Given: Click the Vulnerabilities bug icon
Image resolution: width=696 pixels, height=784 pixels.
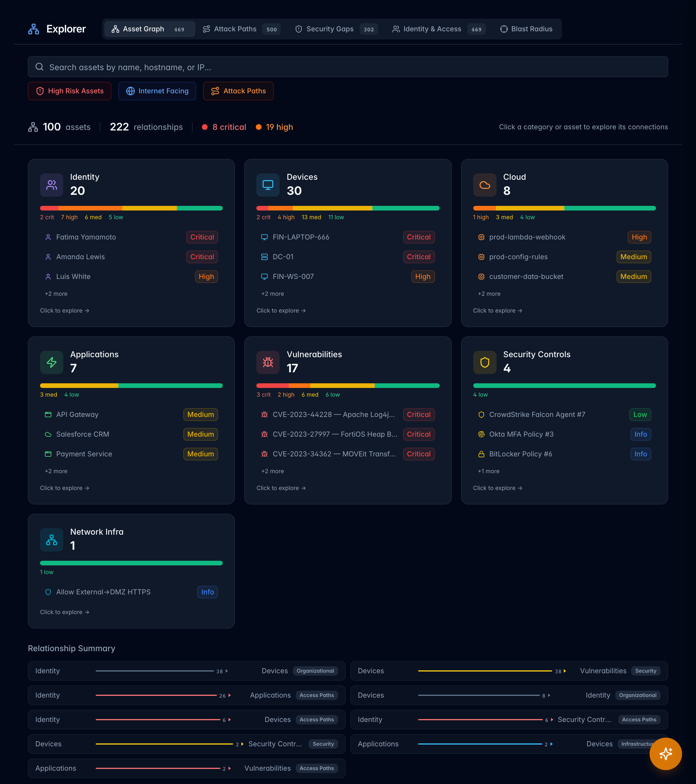Looking at the screenshot, I should pyautogui.click(x=268, y=362).
